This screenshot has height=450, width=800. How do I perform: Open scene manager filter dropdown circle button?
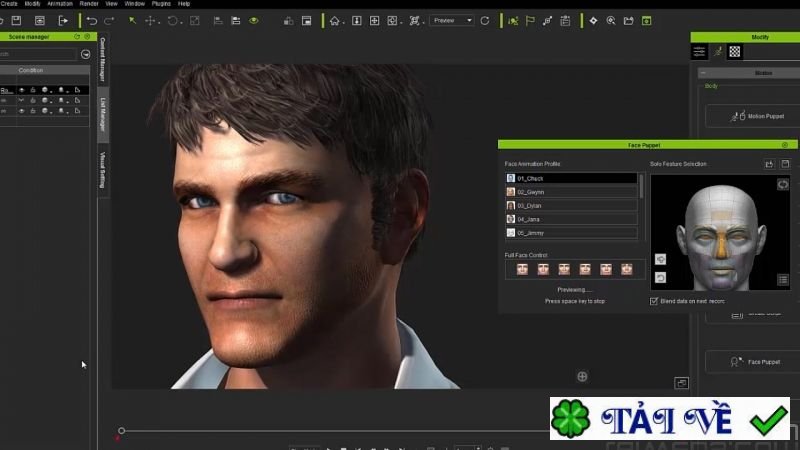[86, 54]
